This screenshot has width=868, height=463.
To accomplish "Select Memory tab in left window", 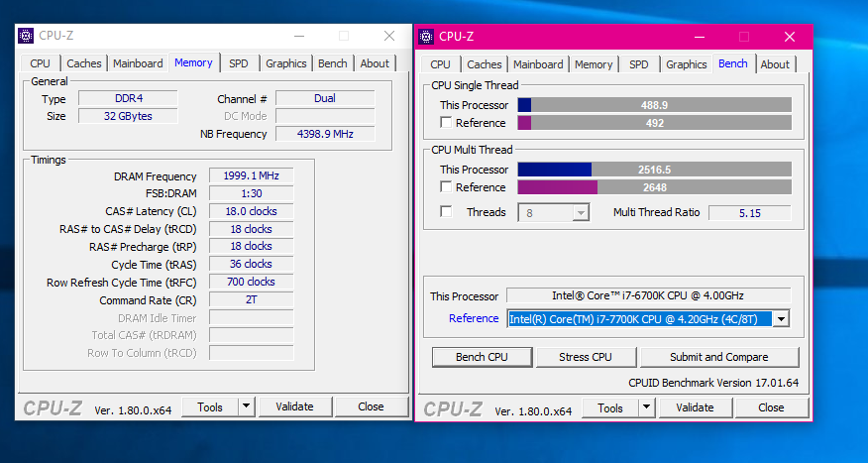I will tap(194, 62).
